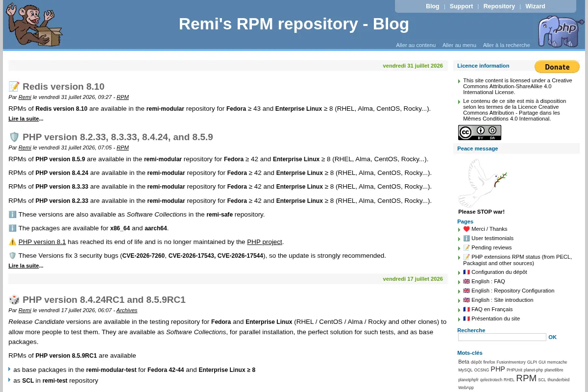Click the Recherche search input field
The width and height of the screenshot is (588, 392).
[x=502, y=337]
